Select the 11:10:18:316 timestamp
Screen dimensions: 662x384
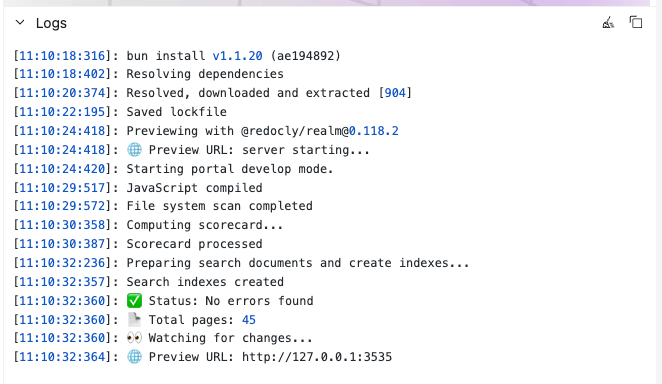(x=62, y=56)
